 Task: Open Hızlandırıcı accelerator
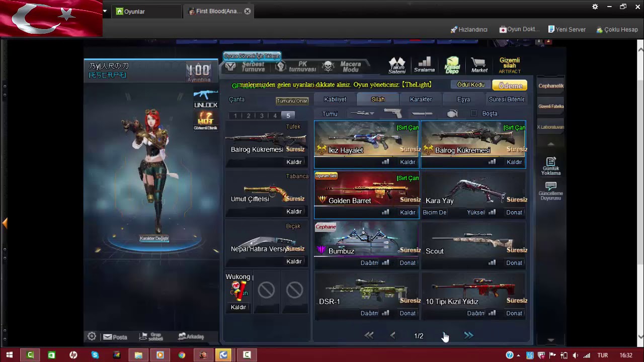coord(469,30)
